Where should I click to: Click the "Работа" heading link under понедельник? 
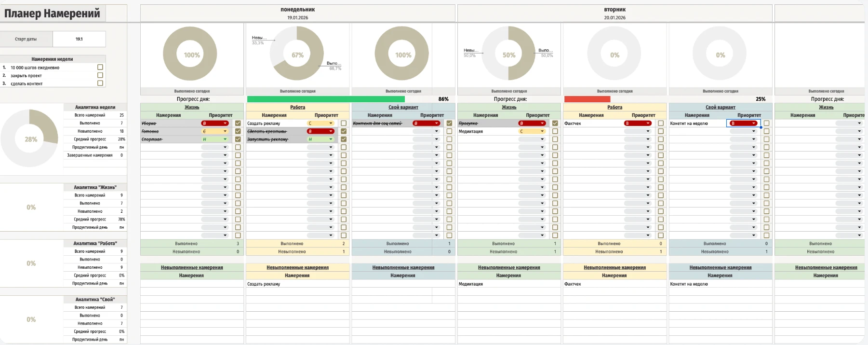click(x=297, y=107)
